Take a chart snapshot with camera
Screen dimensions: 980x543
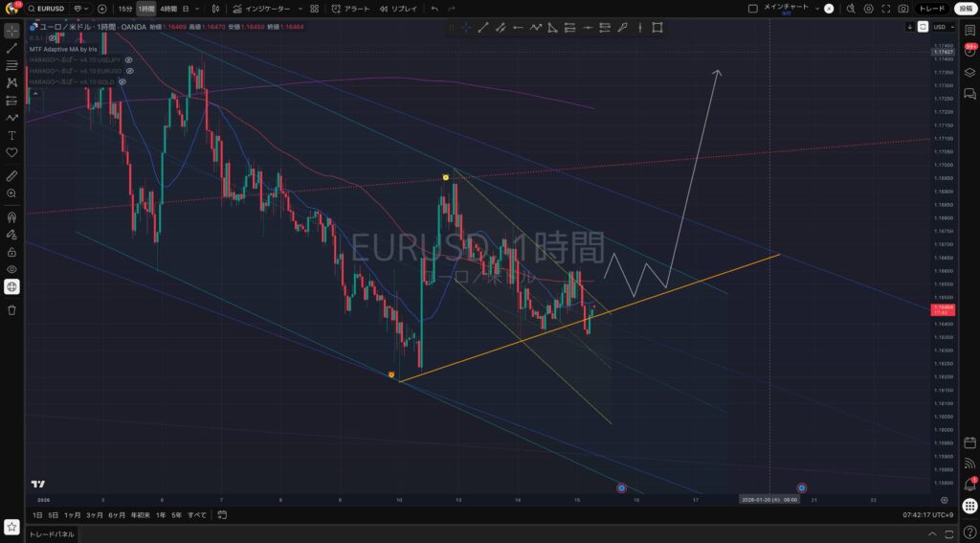(x=903, y=9)
